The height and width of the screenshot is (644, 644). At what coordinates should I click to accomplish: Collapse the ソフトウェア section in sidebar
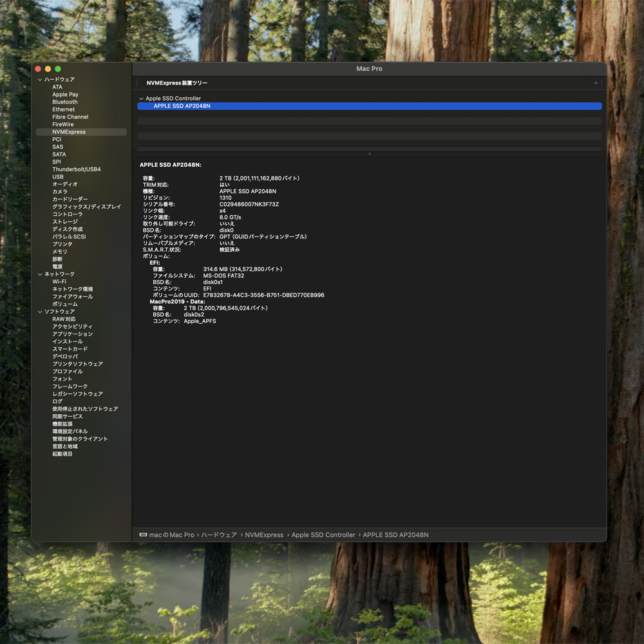point(40,311)
